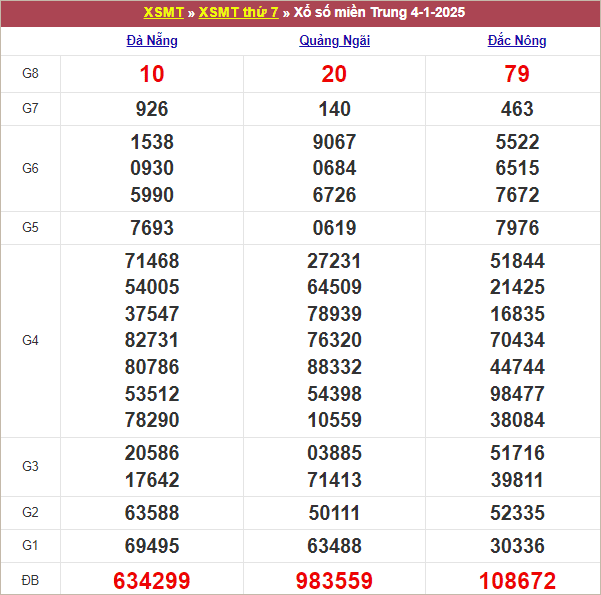601x595 pixels.
Task: Select Đà Nẵng G6 number 0930
Action: (x=152, y=168)
